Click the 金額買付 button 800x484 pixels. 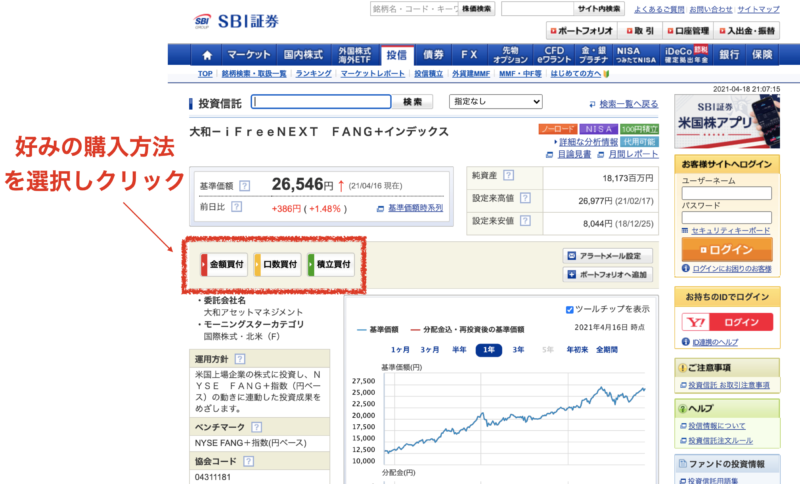224,264
